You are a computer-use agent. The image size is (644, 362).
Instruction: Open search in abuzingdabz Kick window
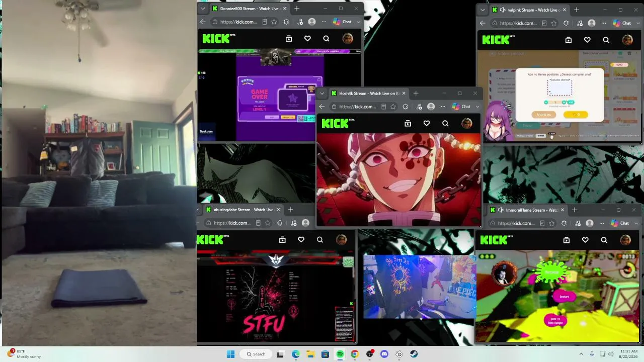[x=319, y=240]
